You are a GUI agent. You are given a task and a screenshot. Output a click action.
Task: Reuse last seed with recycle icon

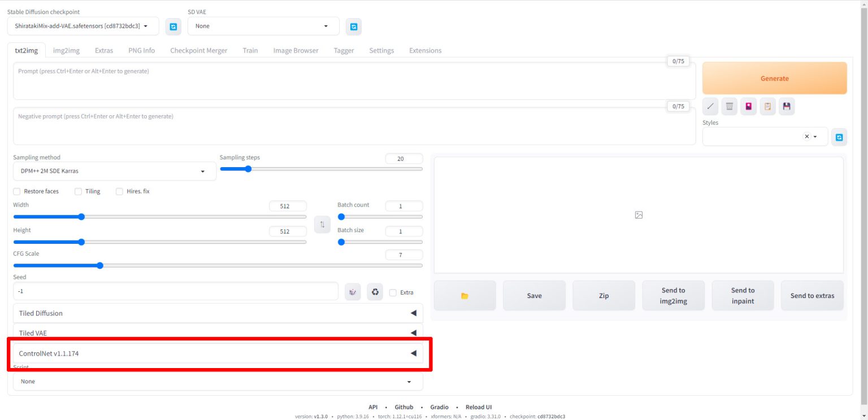[x=375, y=292]
